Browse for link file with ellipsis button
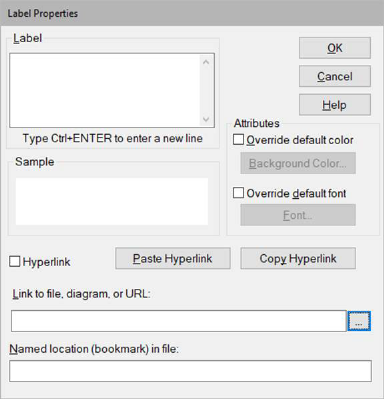The width and height of the screenshot is (384, 399). point(359,321)
